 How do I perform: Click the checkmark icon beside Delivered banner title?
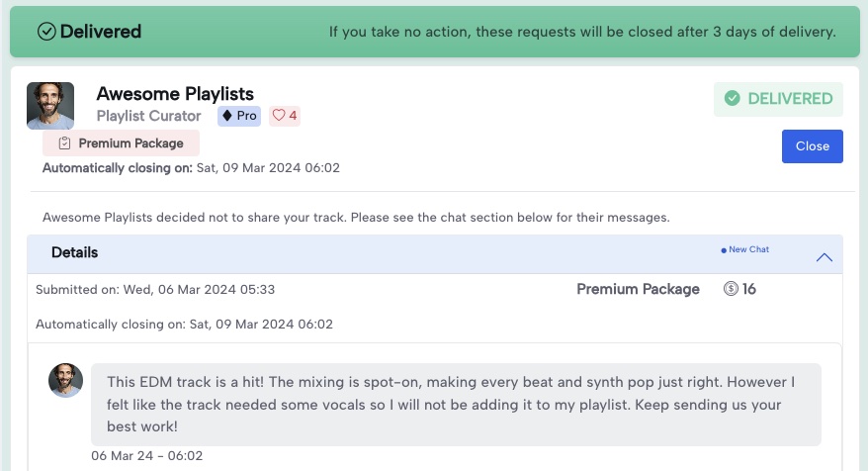coord(46,32)
